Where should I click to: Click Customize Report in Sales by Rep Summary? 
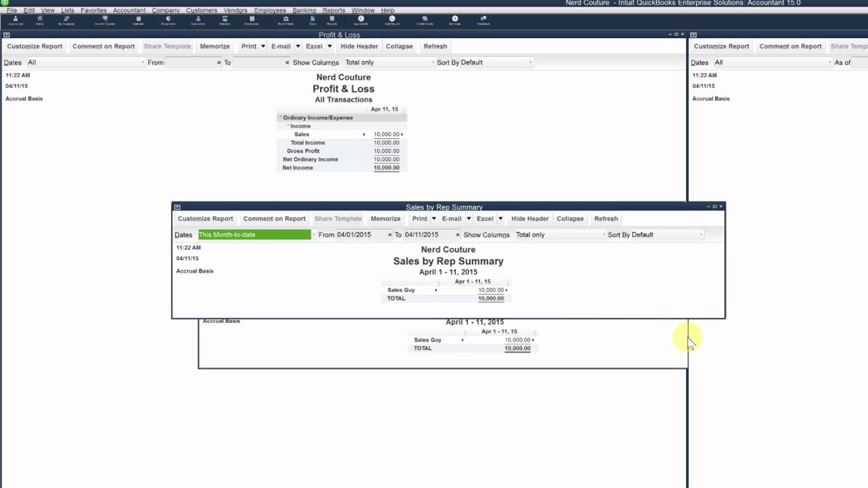coord(205,219)
